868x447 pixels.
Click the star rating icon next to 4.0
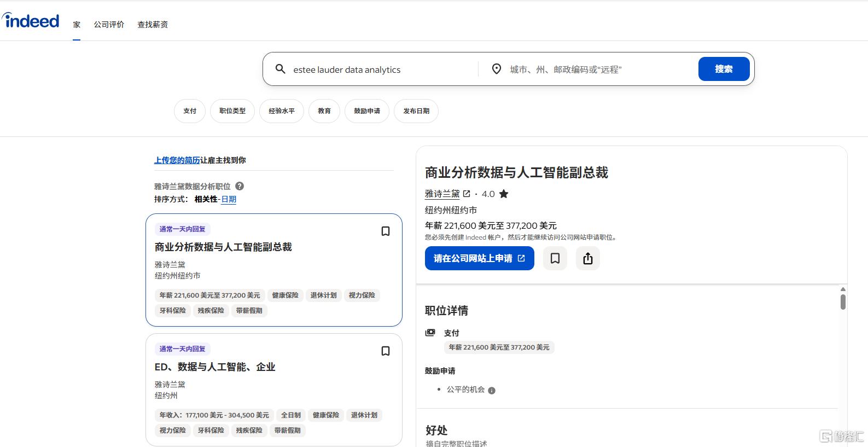[504, 194]
